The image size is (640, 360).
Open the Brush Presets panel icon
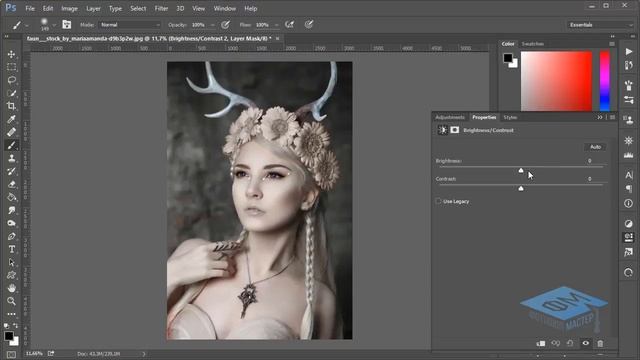pyautogui.click(x=629, y=100)
